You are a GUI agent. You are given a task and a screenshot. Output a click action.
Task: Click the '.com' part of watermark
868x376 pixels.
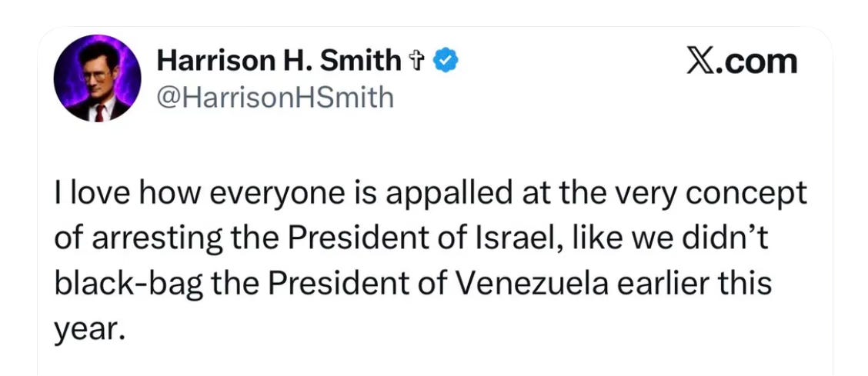[756, 62]
